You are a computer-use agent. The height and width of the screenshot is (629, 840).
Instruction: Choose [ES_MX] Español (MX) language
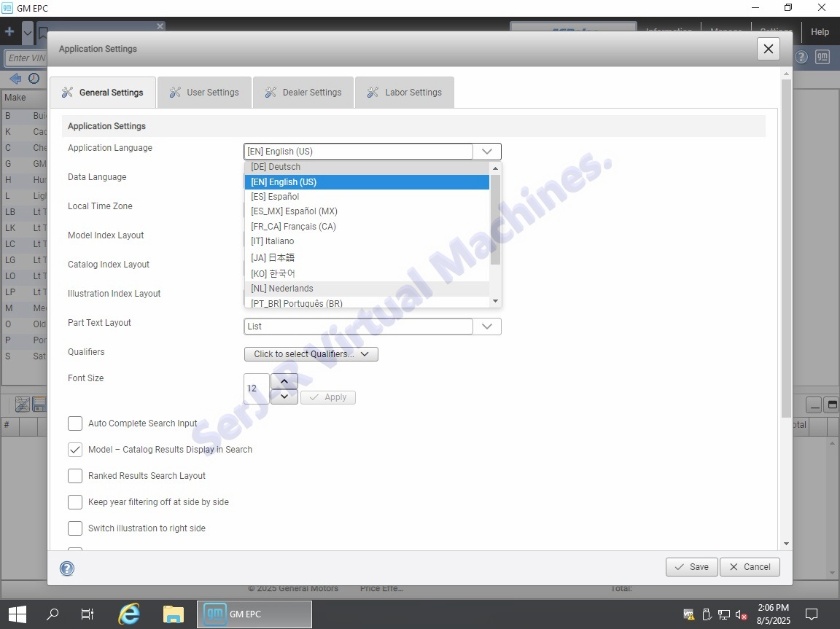coord(367,211)
